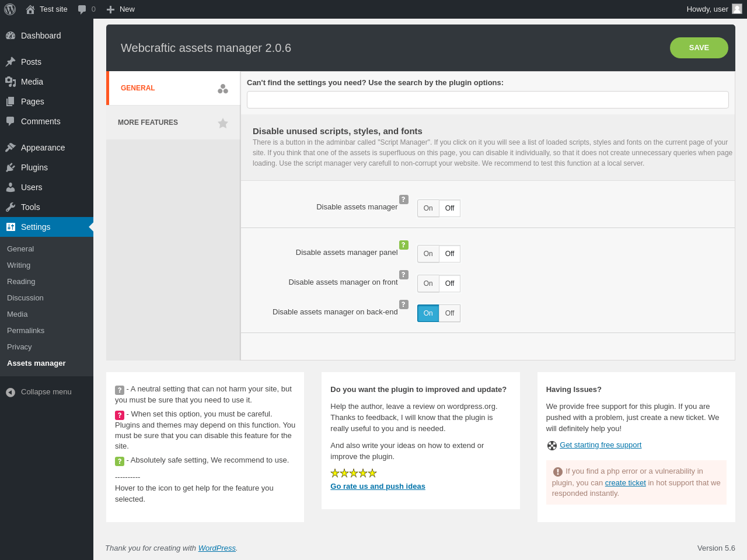747x560 pixels.
Task: Click the Media library icon in top-level sidebar
Action: (x=11, y=82)
